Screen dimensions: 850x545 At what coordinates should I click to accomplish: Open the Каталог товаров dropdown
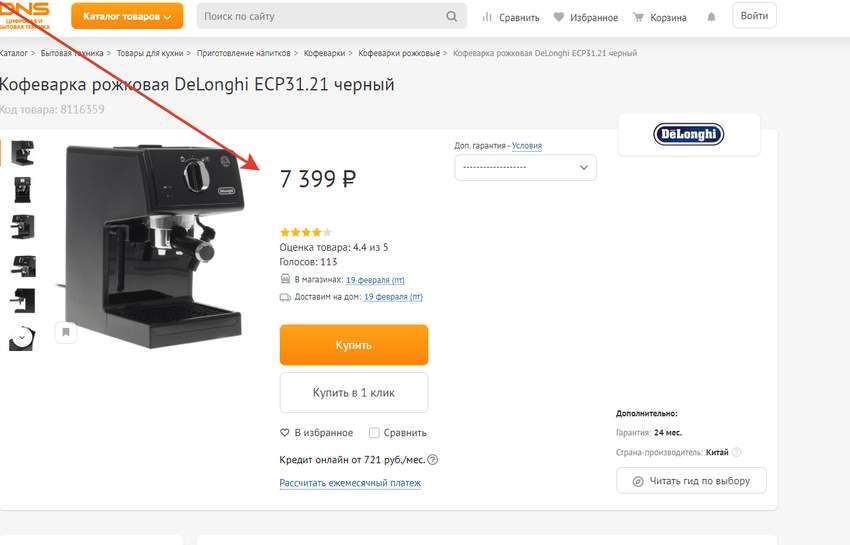[x=127, y=16]
